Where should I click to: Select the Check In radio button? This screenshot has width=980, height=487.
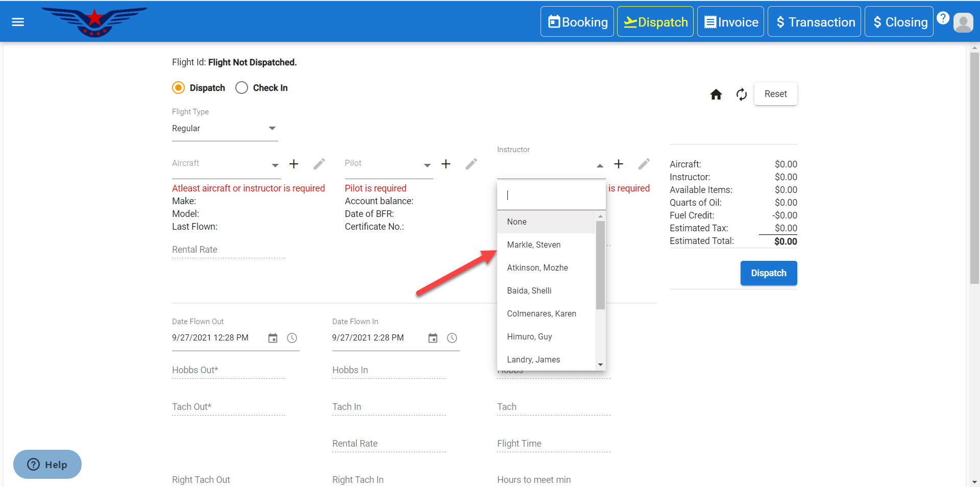[x=241, y=88]
